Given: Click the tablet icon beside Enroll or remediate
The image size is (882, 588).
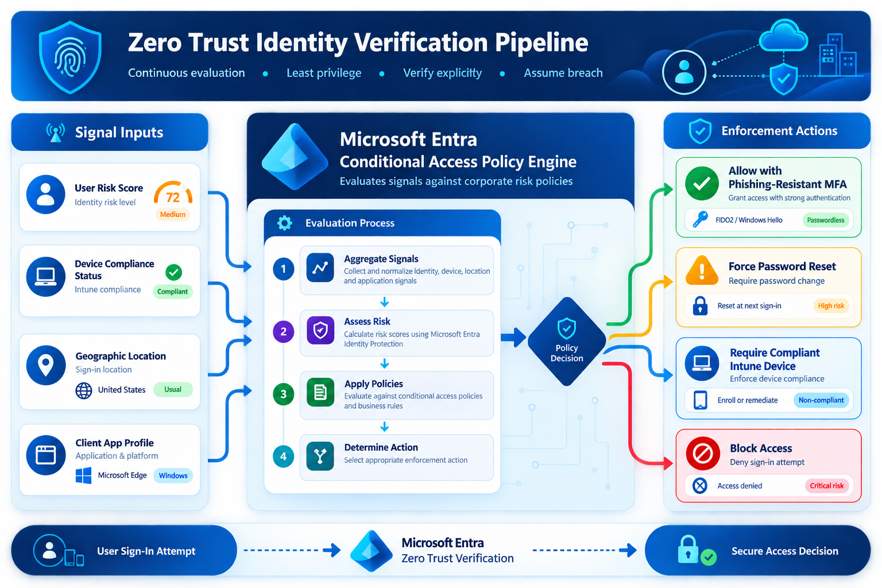Looking at the screenshot, I should click(700, 400).
